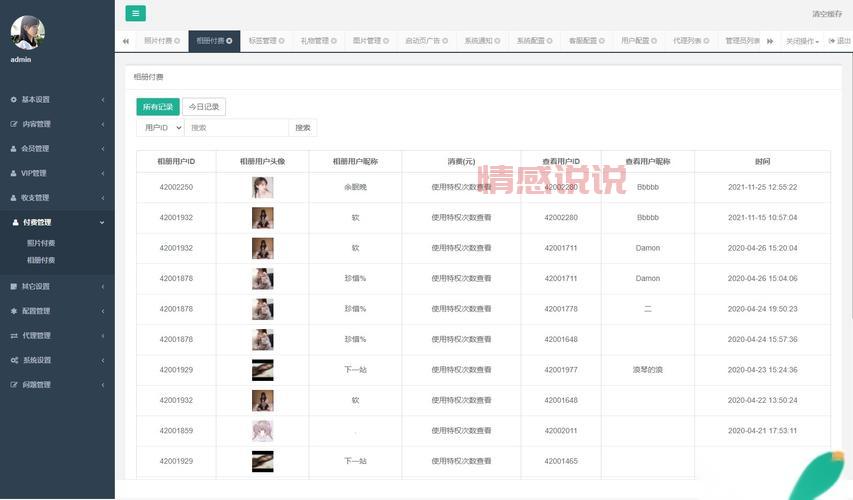This screenshot has height=500, width=853.
Task: Open avatar thumbnail in the 2021-11-25 12:55:22 row
Action: click(263, 187)
